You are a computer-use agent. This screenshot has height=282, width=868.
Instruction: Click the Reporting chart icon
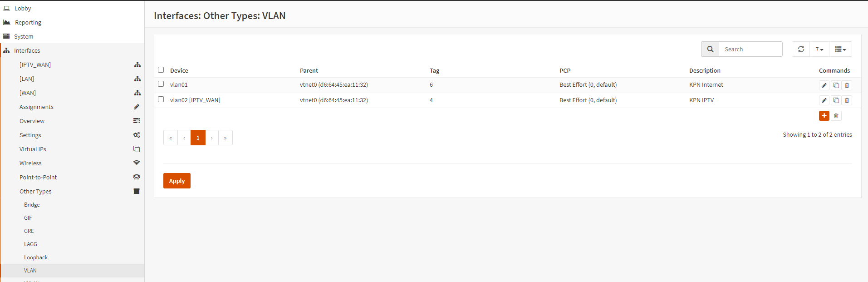[7, 22]
